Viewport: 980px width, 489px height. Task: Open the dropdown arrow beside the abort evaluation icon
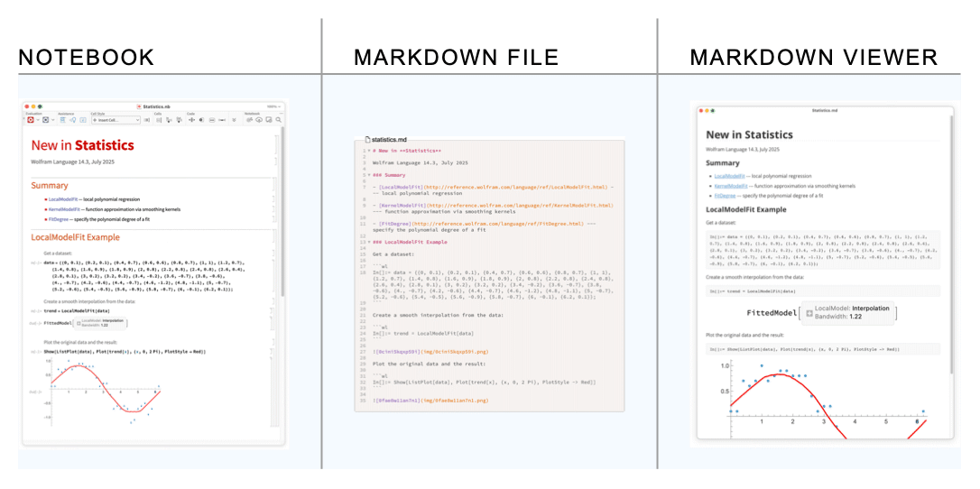53,120
